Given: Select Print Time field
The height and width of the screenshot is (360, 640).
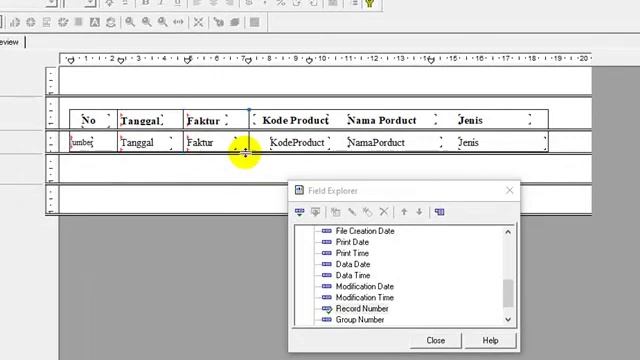Looking at the screenshot, I should click(352, 253).
